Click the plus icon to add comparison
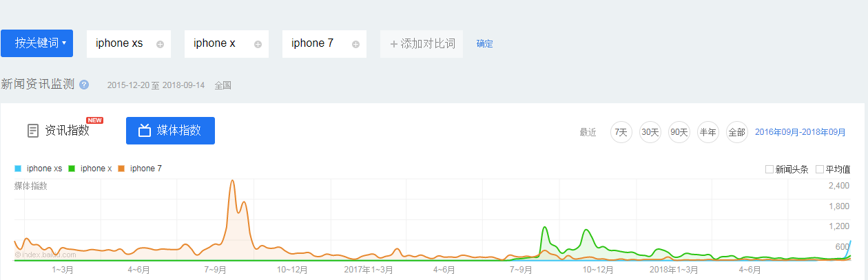Screen dimensions: 868x280 coord(394,44)
